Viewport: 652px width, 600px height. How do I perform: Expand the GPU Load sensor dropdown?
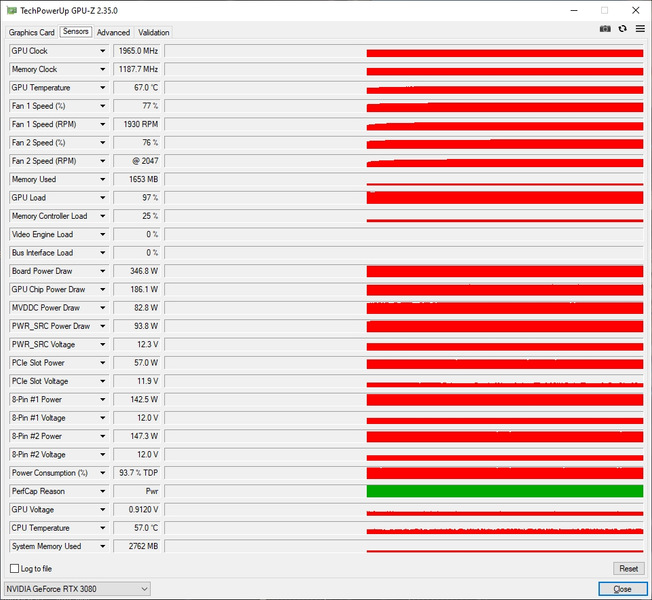(102, 198)
